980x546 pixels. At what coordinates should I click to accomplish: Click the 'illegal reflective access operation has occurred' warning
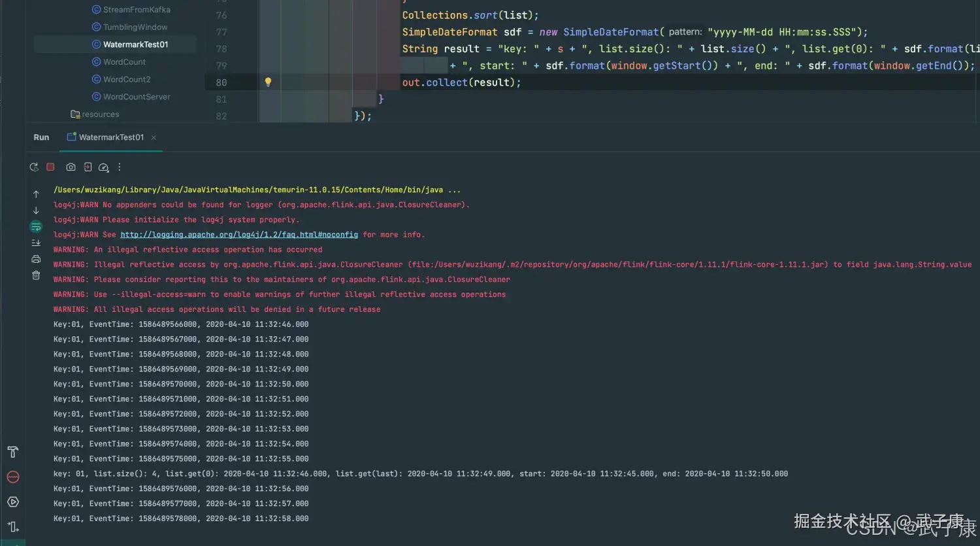click(x=188, y=250)
